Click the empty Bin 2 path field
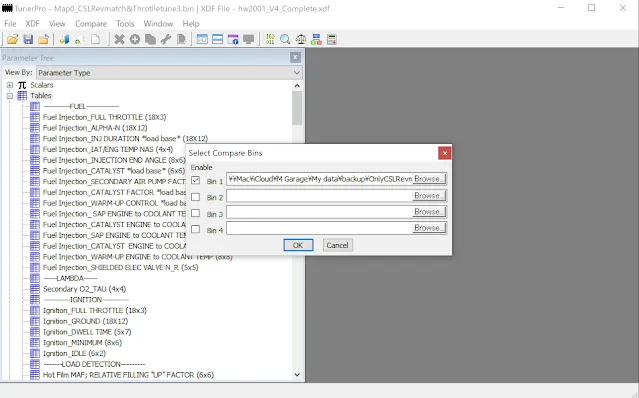 (319, 196)
